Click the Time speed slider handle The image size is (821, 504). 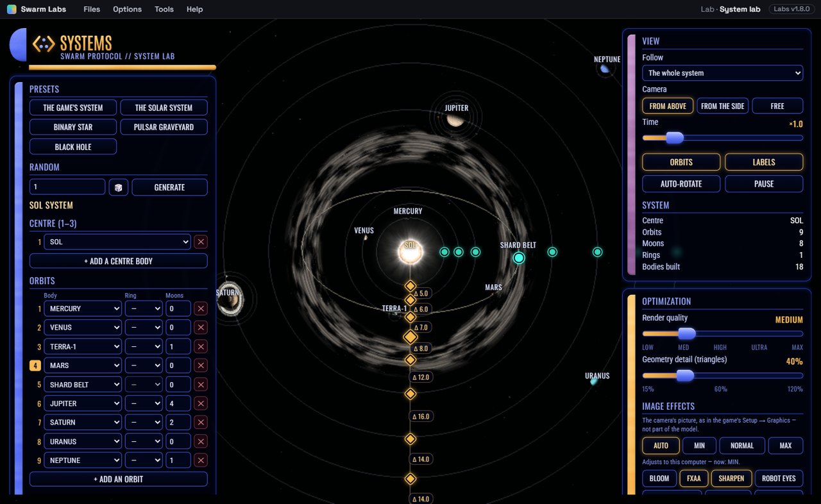[675, 137]
